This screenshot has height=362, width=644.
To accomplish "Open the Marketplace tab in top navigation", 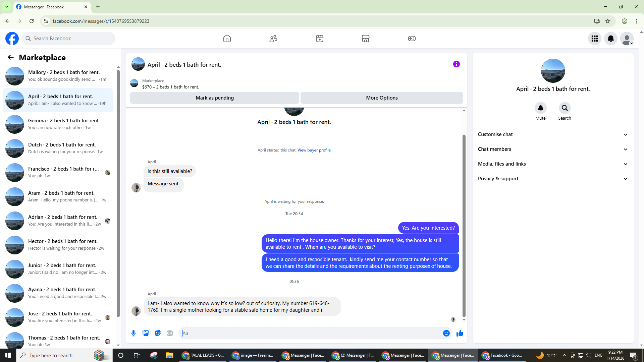I will [366, 39].
